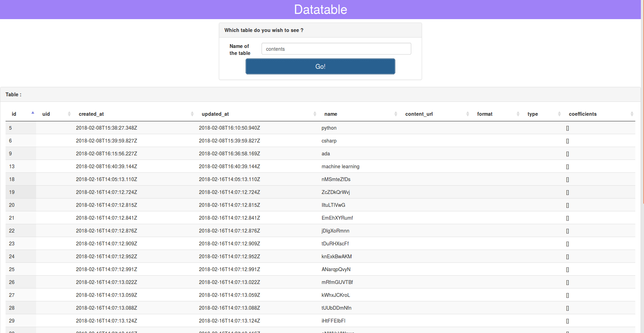Click the Datatable page title
Image resolution: width=644 pixels, height=333 pixels.
[x=320, y=9]
